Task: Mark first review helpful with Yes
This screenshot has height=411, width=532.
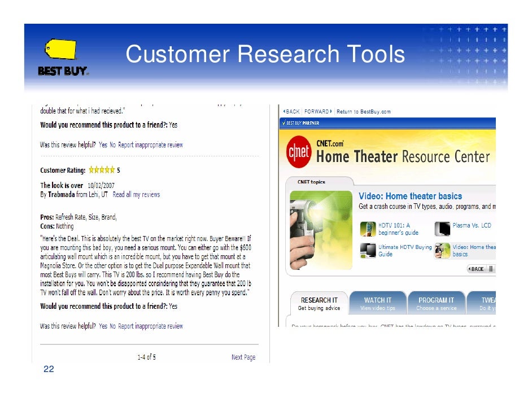Action: pos(103,145)
